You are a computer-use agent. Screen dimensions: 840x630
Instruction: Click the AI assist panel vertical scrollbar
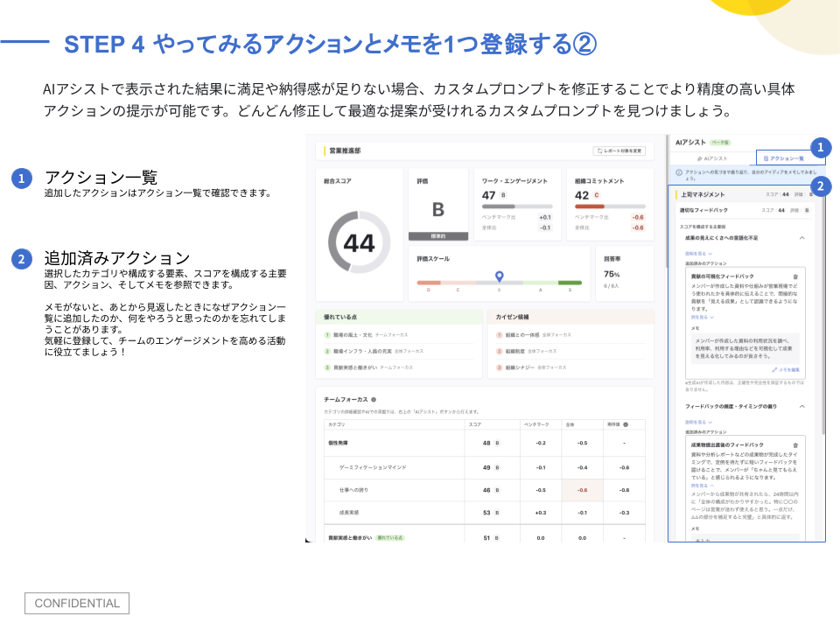[x=823, y=311]
